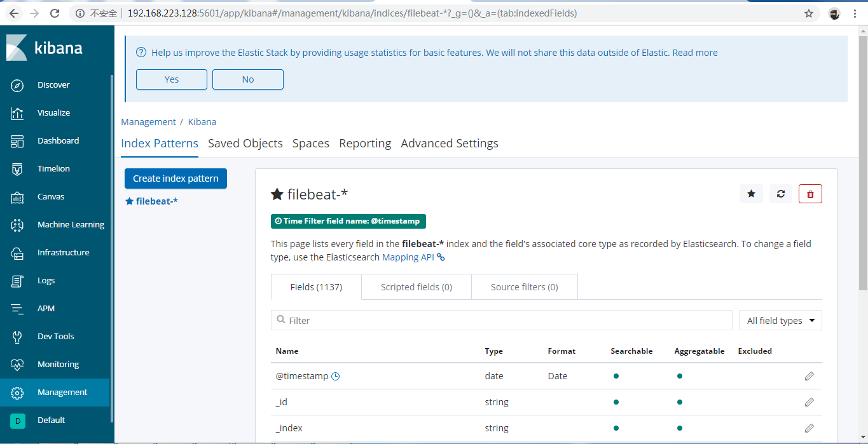The height and width of the screenshot is (444, 868).
Task: Select Fields (1137) tab
Action: [316, 287]
